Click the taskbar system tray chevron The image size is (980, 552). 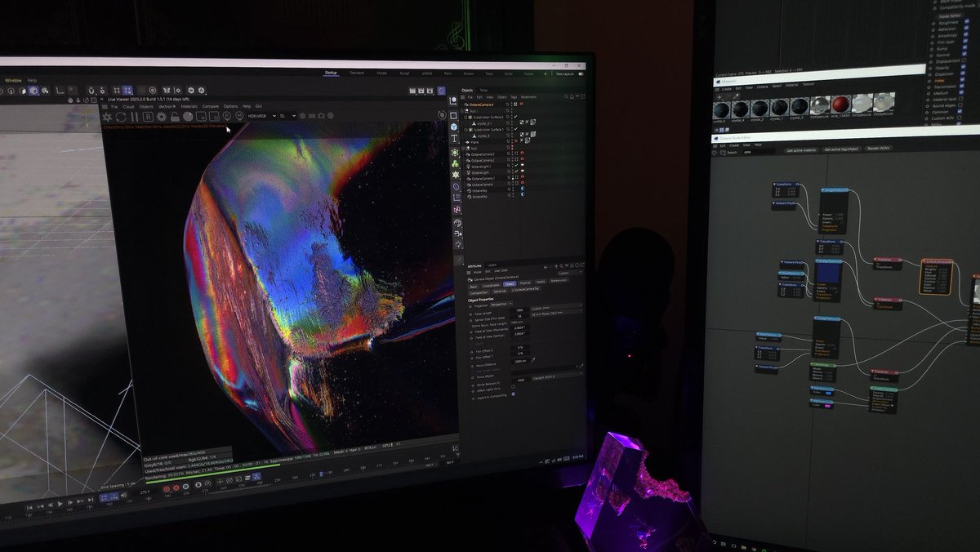(541, 462)
